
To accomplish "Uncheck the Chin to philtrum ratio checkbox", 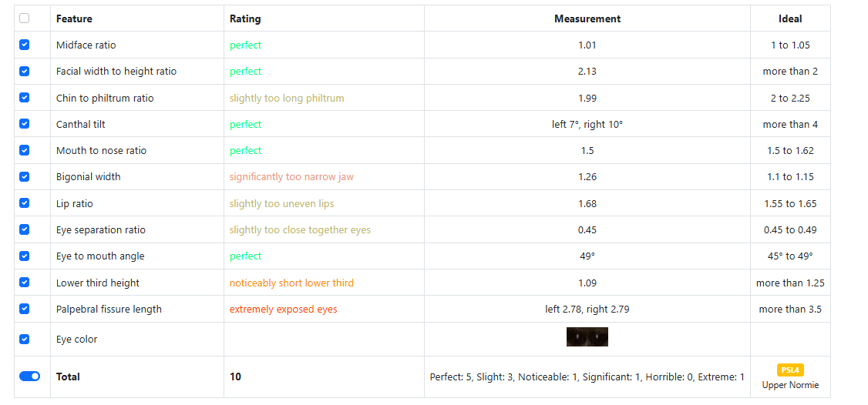I will (24, 98).
